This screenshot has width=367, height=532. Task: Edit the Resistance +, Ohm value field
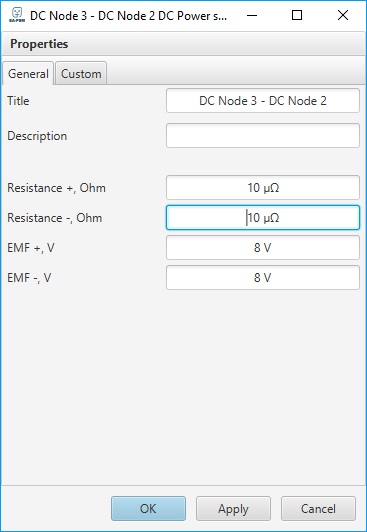(x=263, y=188)
